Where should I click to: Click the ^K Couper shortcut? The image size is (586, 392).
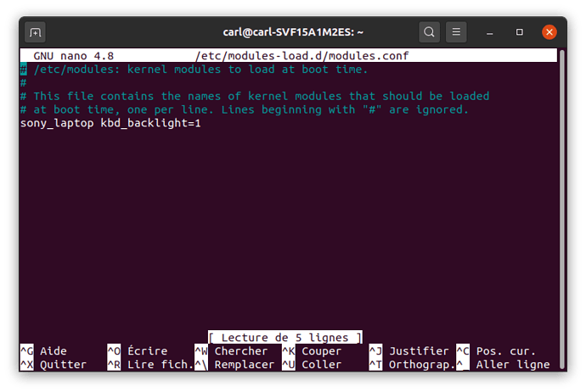pos(312,351)
